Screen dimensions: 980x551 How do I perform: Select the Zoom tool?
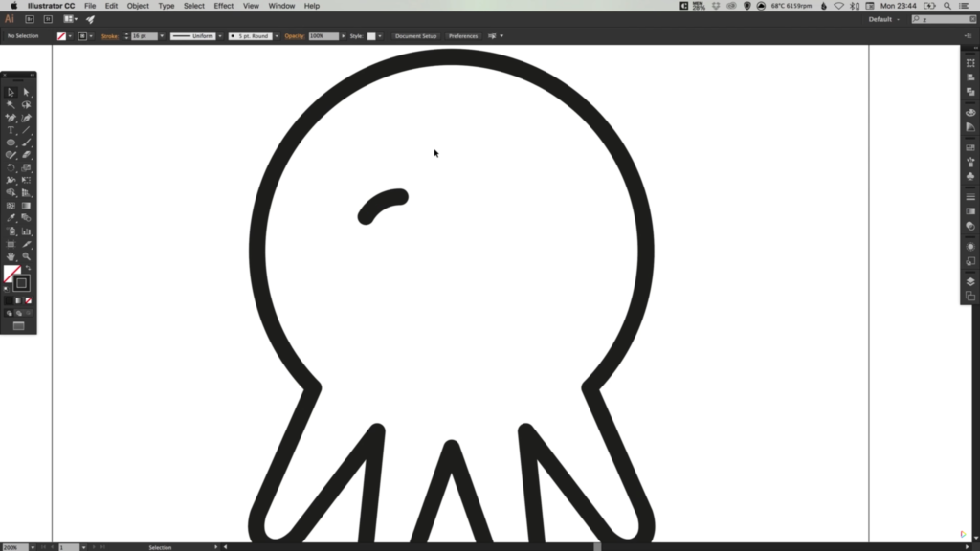tap(27, 256)
